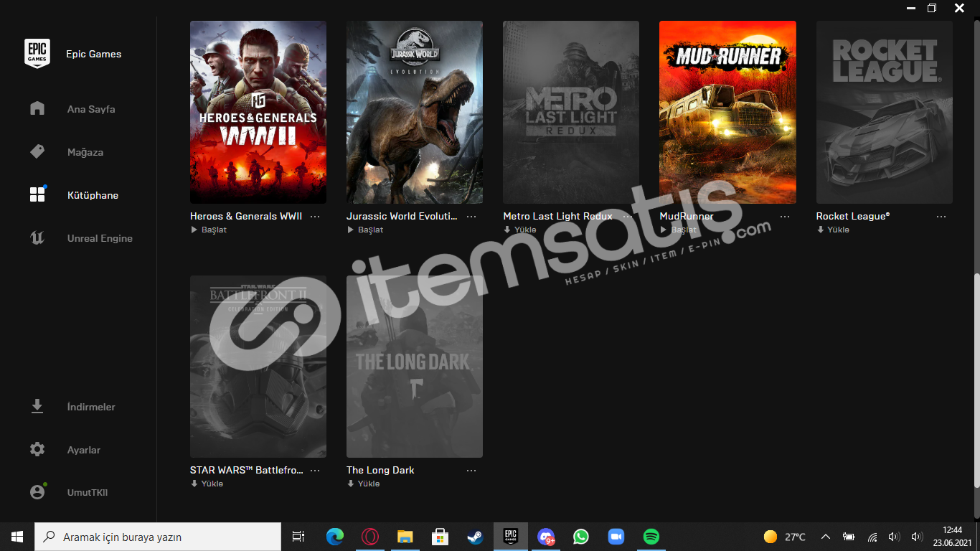The image size is (980, 551).
Task: Open File Explorer from taskbar
Action: (x=405, y=537)
